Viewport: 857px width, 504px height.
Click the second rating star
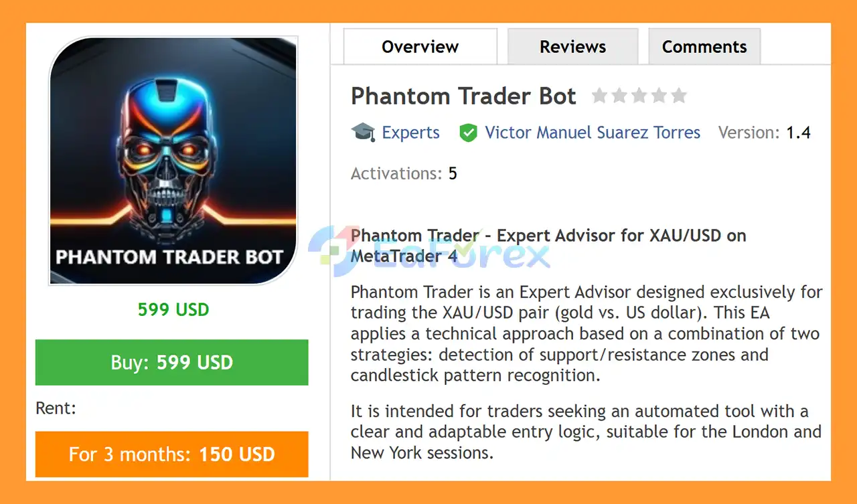click(x=619, y=96)
